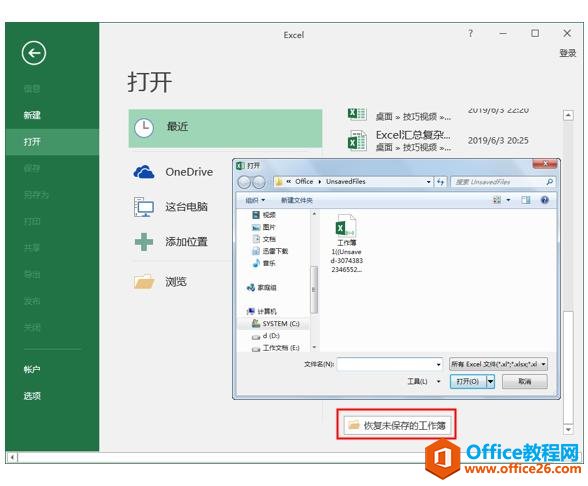Image resolution: width=588 pixels, height=486 pixels.
Task: Click the blue help icon in dialog
Action: (x=544, y=200)
